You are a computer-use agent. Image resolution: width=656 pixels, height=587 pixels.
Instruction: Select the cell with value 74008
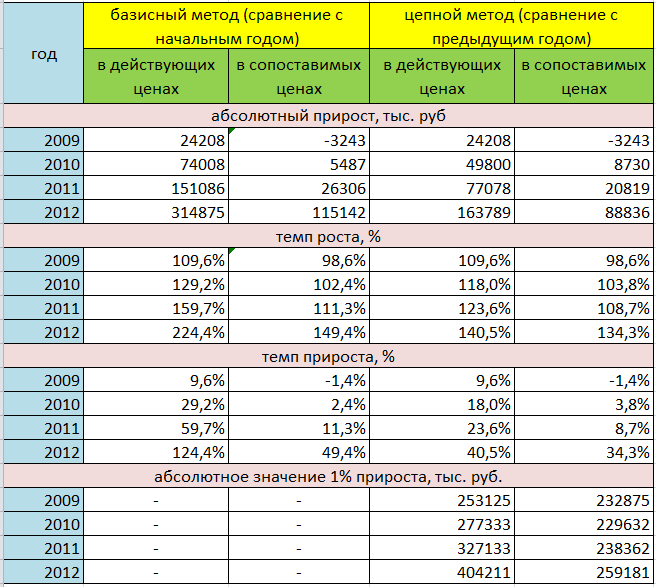[156, 164]
